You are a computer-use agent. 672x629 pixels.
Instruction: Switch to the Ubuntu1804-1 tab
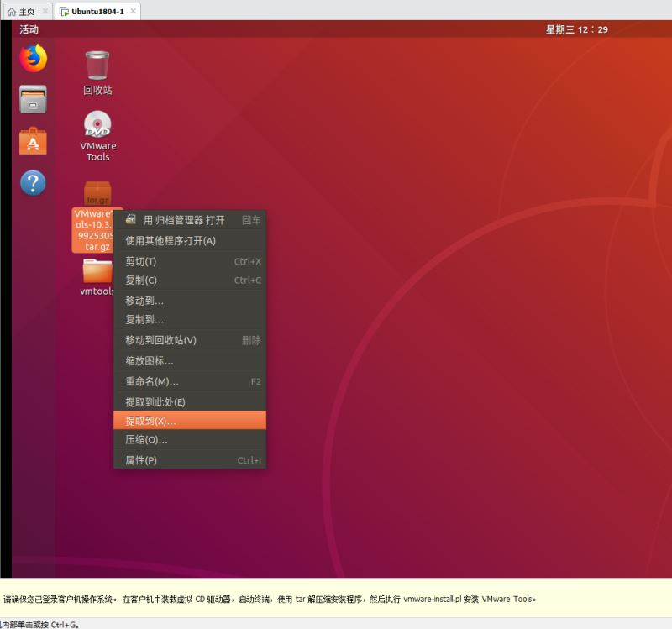[97, 12]
